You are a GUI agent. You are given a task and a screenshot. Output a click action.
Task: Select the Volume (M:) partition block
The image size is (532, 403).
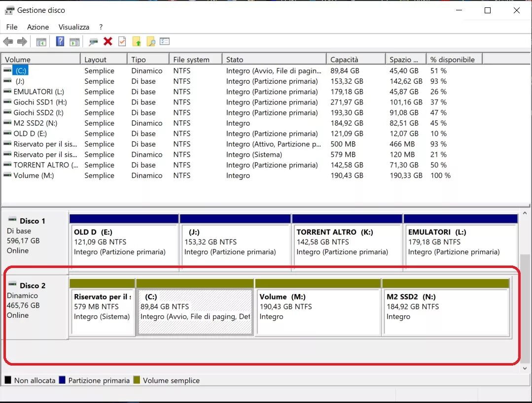(x=318, y=307)
